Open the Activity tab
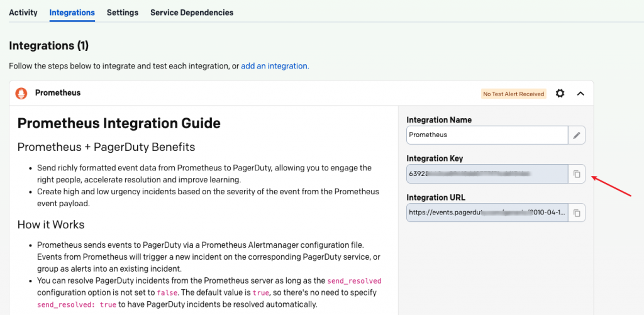Viewport: 644px width, 315px height. pos(23,13)
